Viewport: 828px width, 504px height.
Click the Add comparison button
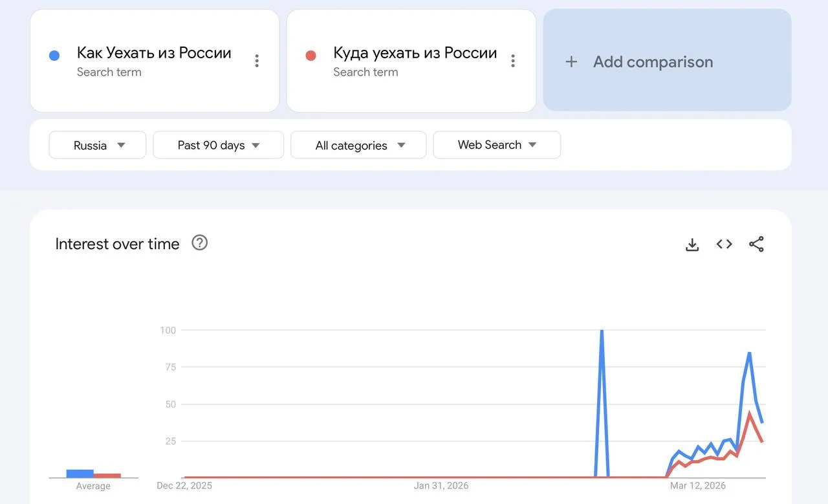pyautogui.click(x=667, y=61)
